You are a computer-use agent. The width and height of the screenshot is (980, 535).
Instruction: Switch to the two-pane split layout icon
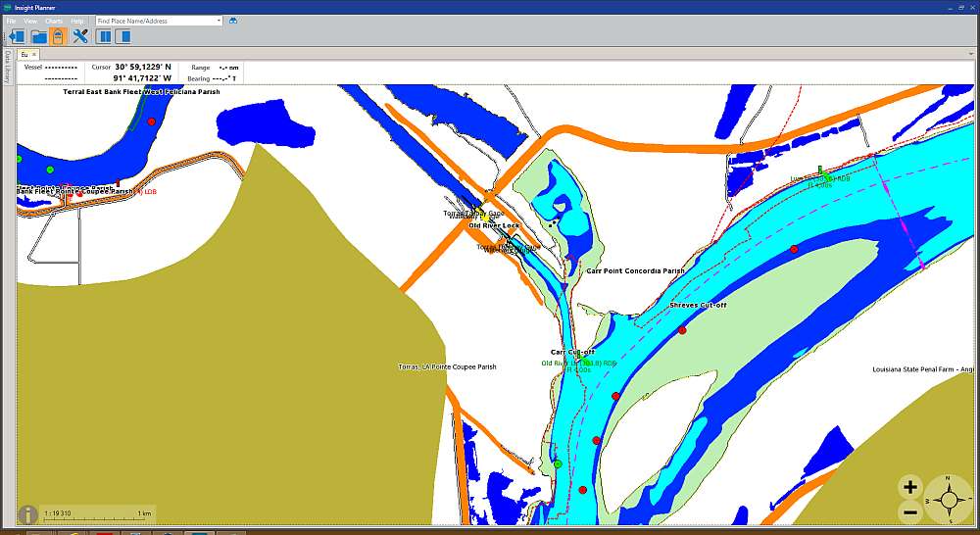click(x=105, y=36)
